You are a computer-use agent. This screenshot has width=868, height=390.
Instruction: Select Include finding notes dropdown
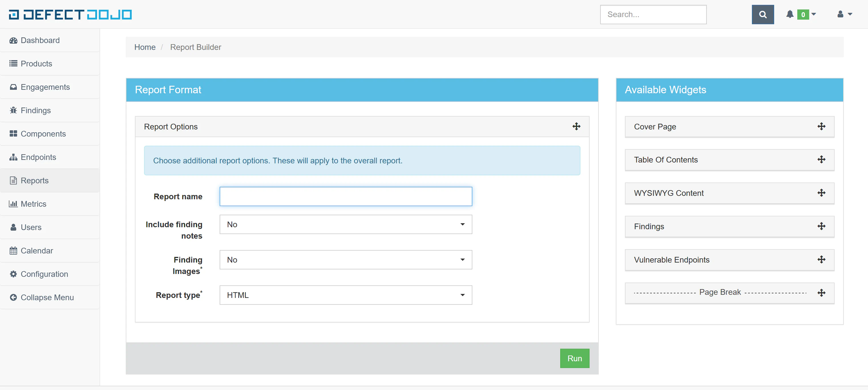(346, 224)
